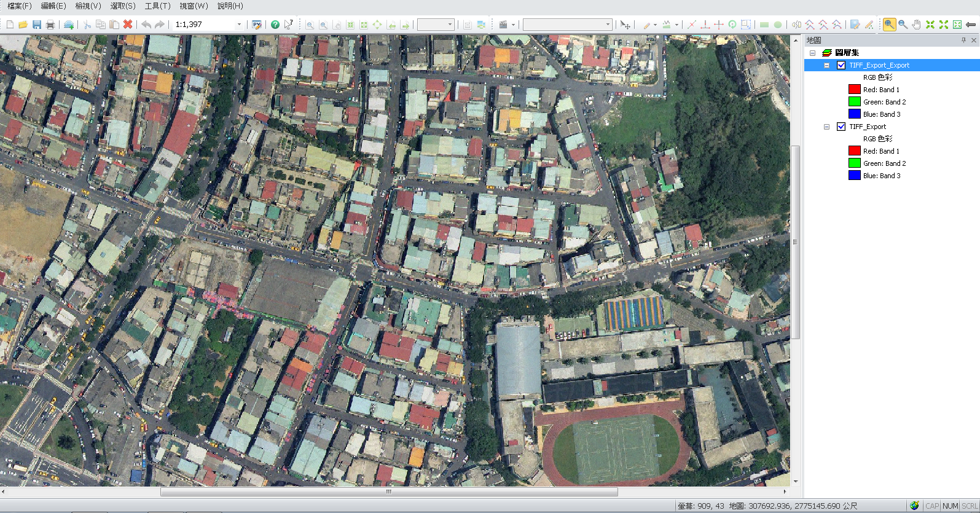Screen dimensions: 980x513
Task: Close the 地圖 panel
Action: click(973, 40)
